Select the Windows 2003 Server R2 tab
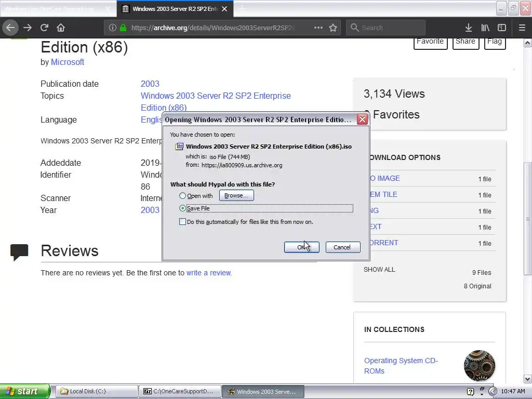532x399 pixels. tap(175, 9)
